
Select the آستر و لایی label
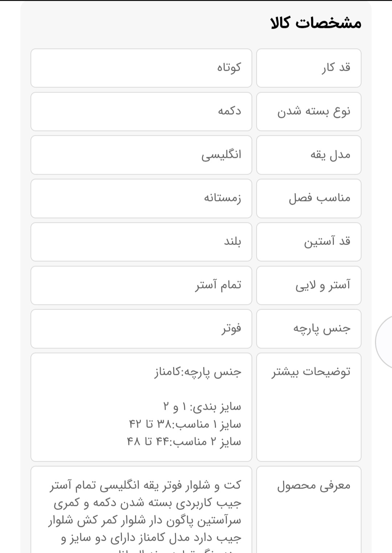pyautogui.click(x=323, y=285)
